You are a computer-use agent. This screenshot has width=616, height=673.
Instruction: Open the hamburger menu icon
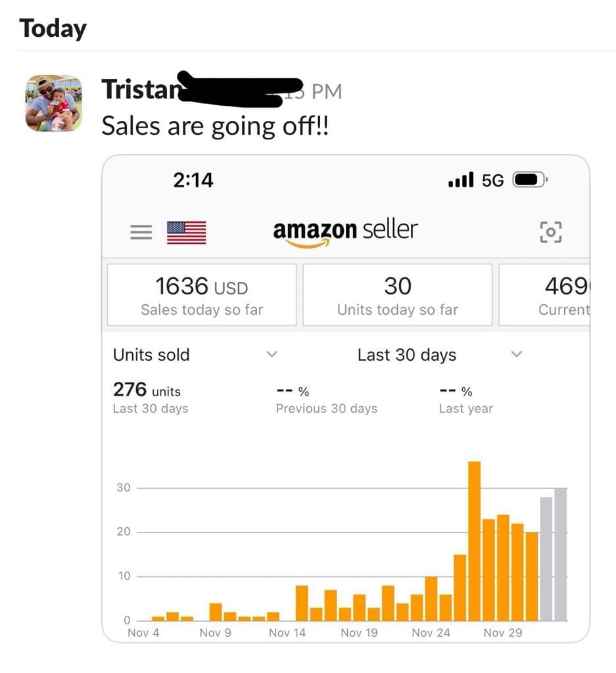[x=141, y=232]
